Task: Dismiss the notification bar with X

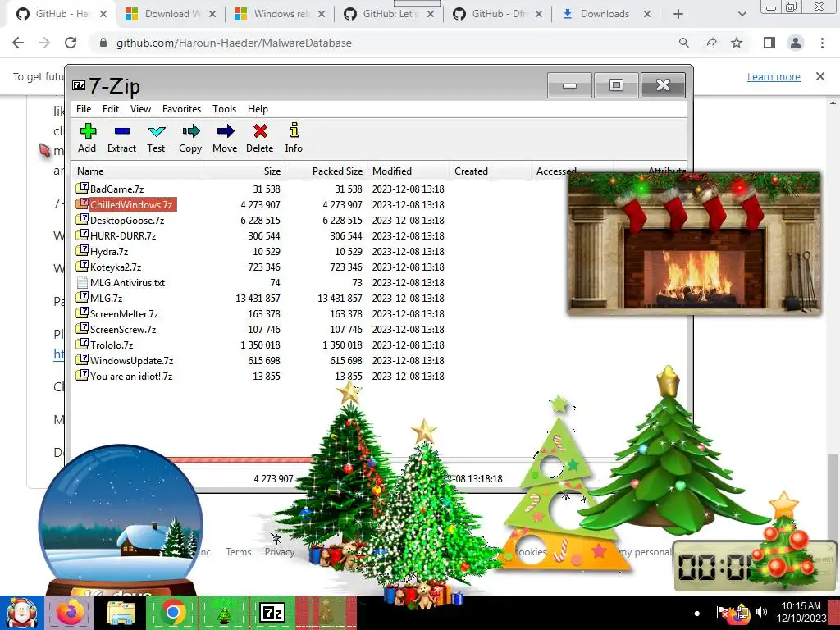Action: (820, 76)
